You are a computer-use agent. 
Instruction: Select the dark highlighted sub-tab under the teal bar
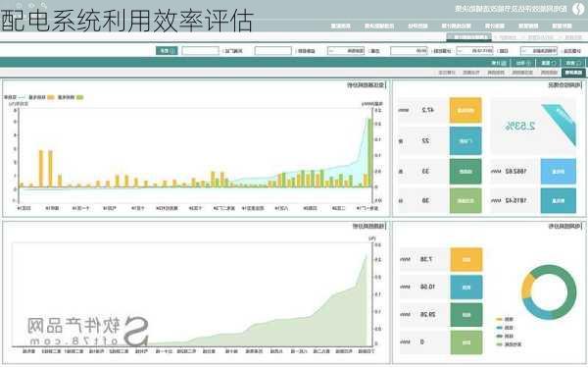pos(573,73)
